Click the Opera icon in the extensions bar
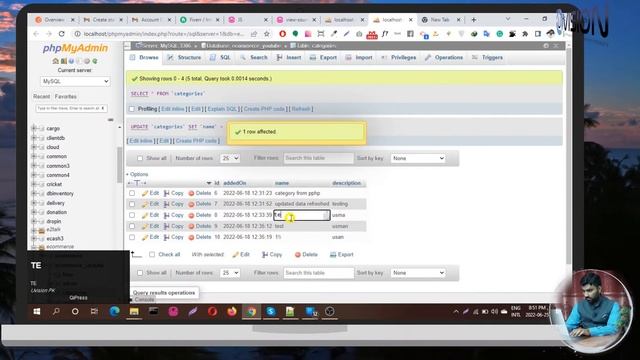Screen dimensions: 640x360 tap(282, 34)
